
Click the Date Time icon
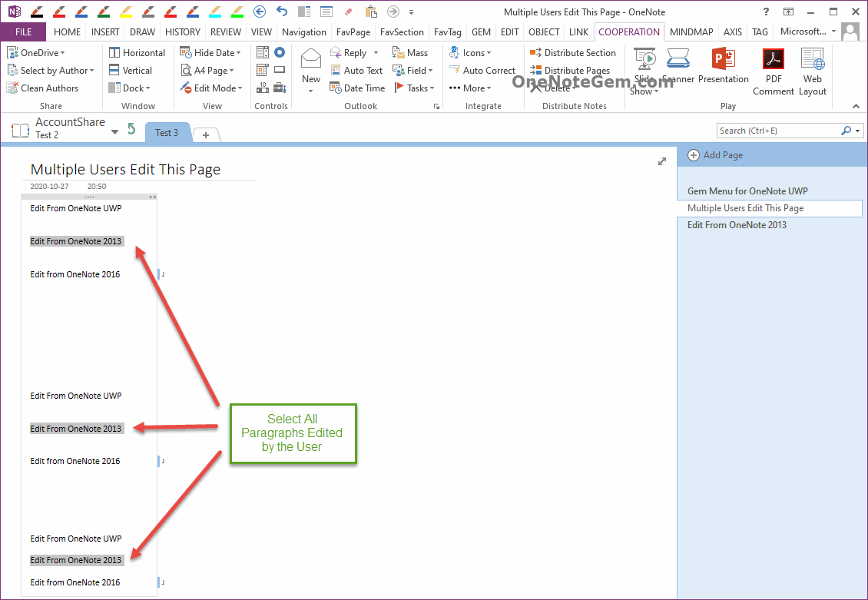click(x=336, y=88)
